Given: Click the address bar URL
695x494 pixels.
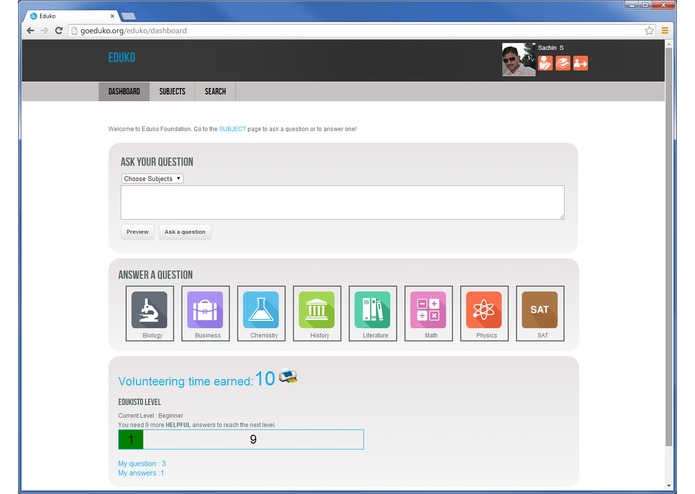Looking at the screenshot, I should (133, 31).
